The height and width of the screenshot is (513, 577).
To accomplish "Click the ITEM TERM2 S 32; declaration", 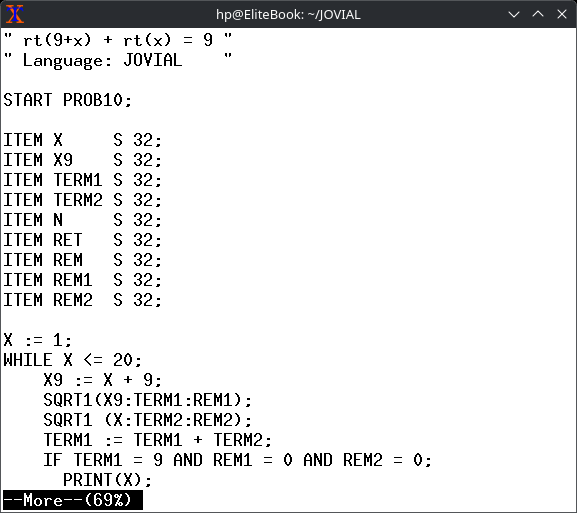I will [x=82, y=200].
